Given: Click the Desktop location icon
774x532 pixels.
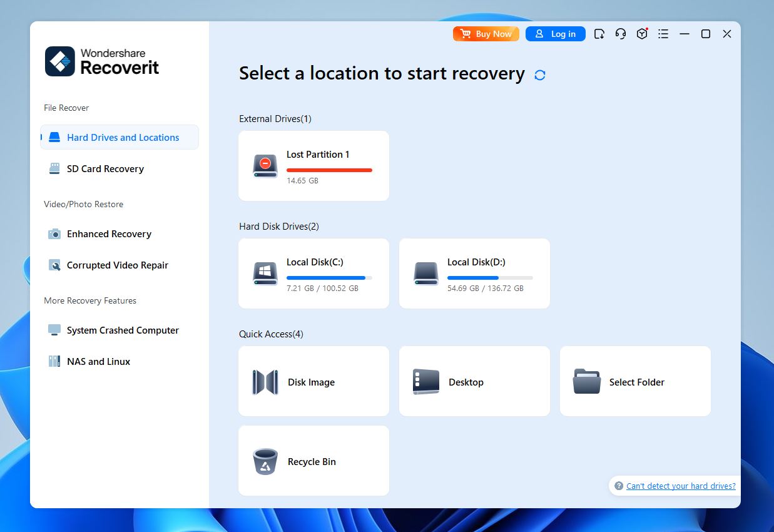Looking at the screenshot, I should [426, 382].
